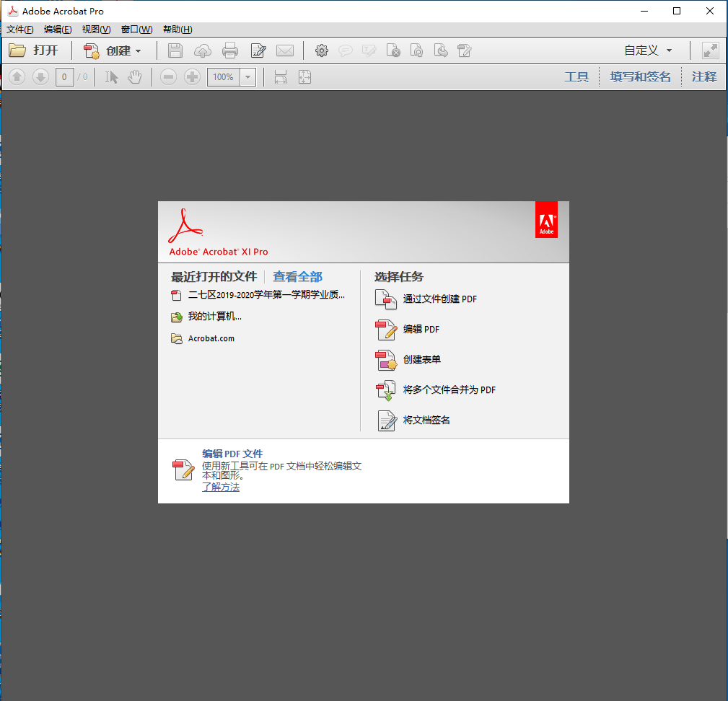Click the zoom in plus icon
The height and width of the screenshot is (701, 728).
(192, 77)
